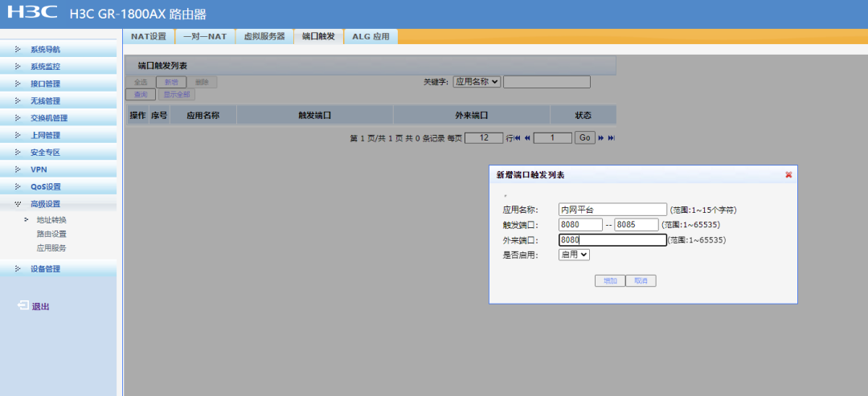
Task: Click 取消 button in dialog
Action: (641, 281)
